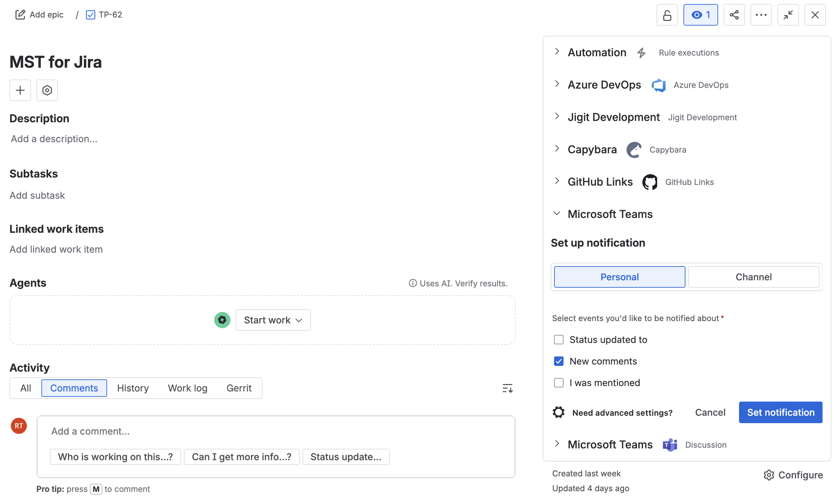Check the Status updated to checkbox

558,340
